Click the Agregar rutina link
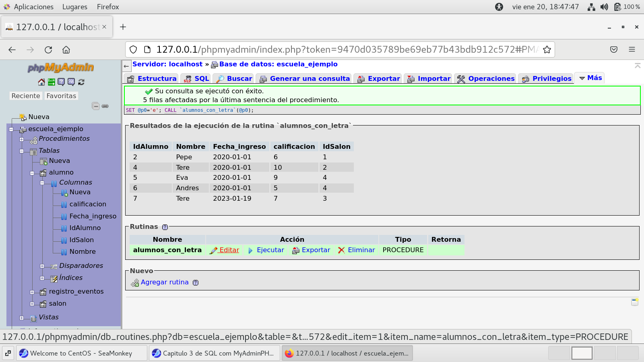Screen dimensions: 644x362 pyautogui.click(x=164, y=282)
